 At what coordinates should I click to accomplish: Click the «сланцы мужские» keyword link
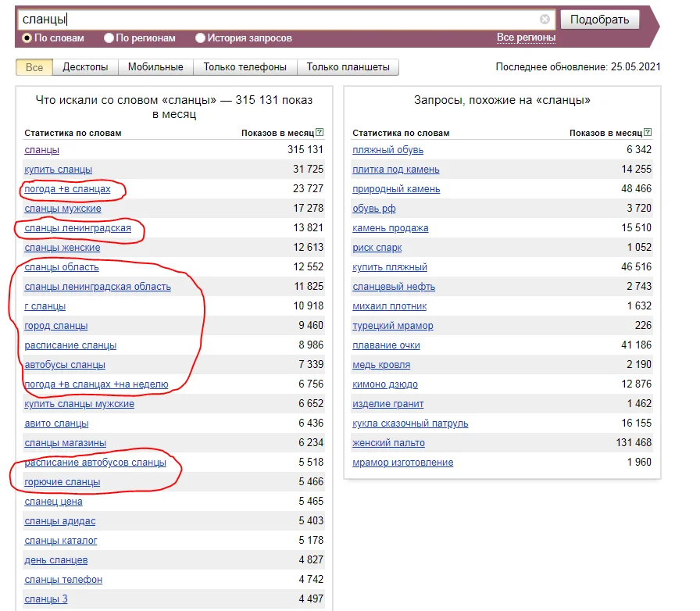coord(62,209)
